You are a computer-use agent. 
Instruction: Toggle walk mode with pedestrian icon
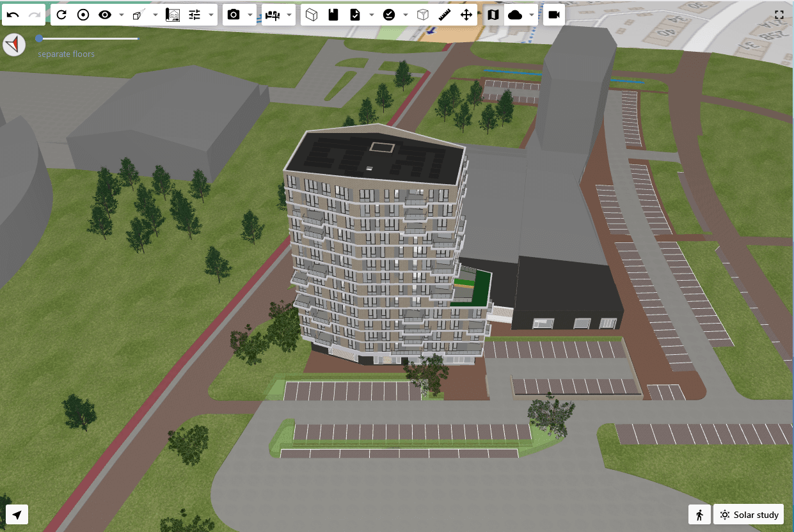(699, 515)
